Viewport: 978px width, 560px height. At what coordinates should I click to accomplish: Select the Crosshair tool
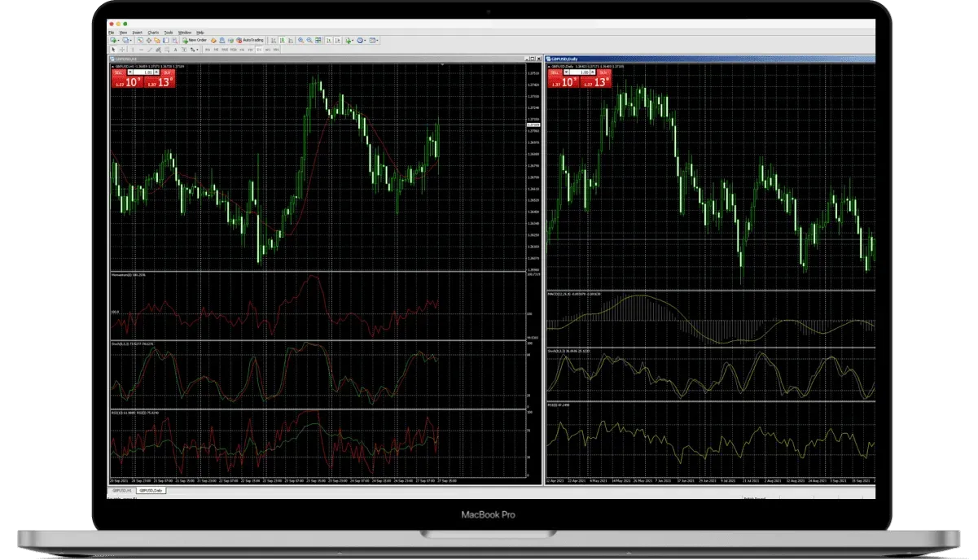(122, 50)
